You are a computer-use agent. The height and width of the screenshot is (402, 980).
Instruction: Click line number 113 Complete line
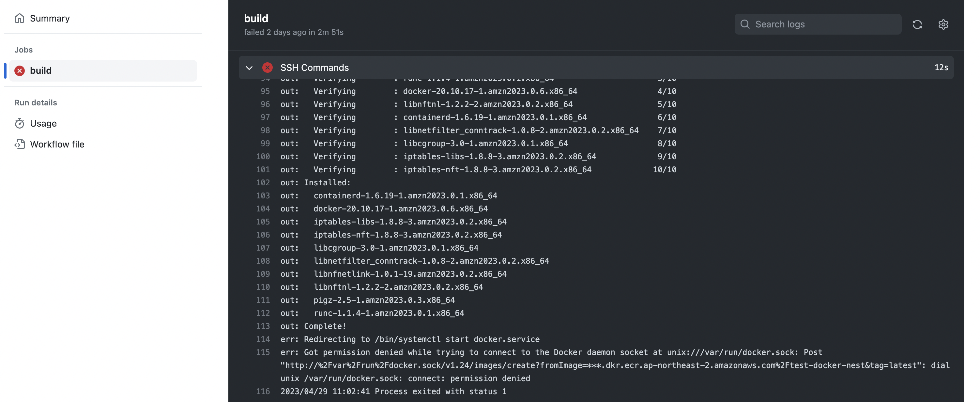click(x=263, y=326)
